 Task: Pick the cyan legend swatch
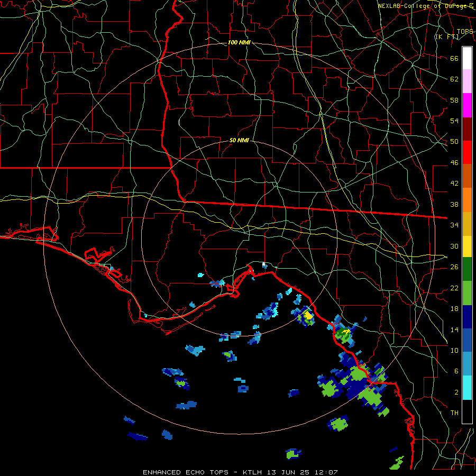pyautogui.click(x=467, y=388)
